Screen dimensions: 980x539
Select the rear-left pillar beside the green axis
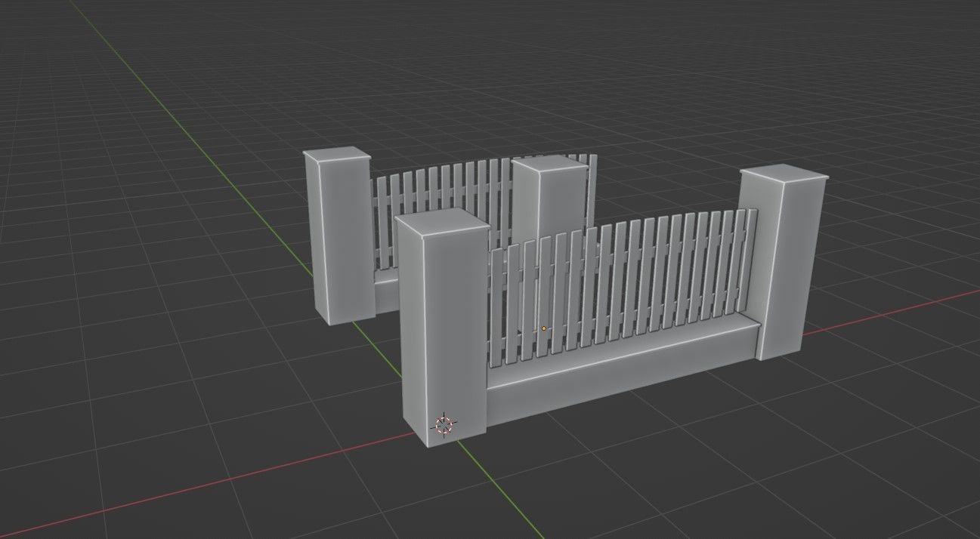pyautogui.click(x=338, y=237)
